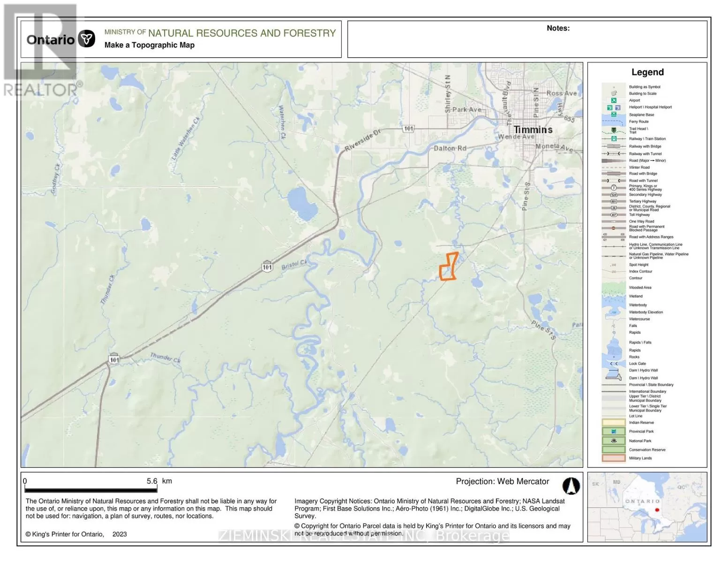Click the Airport symbol in the legend
Image resolution: width=728 pixels, height=563 pixels.
614,100
